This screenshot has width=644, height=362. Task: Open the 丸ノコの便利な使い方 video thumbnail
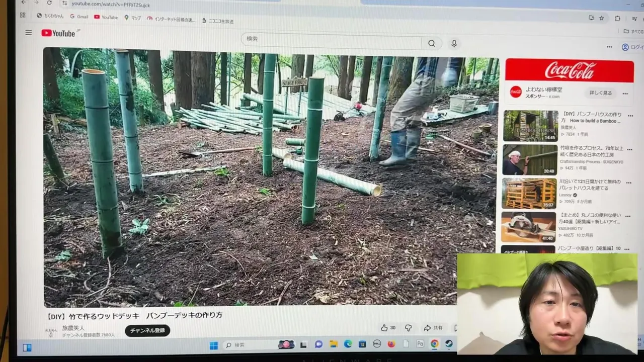[528, 227]
